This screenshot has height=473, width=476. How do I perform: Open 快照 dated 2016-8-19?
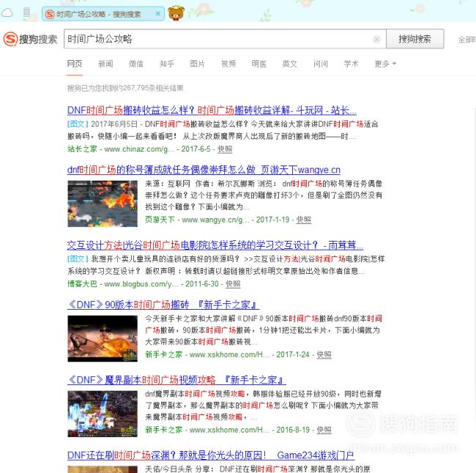point(324,430)
